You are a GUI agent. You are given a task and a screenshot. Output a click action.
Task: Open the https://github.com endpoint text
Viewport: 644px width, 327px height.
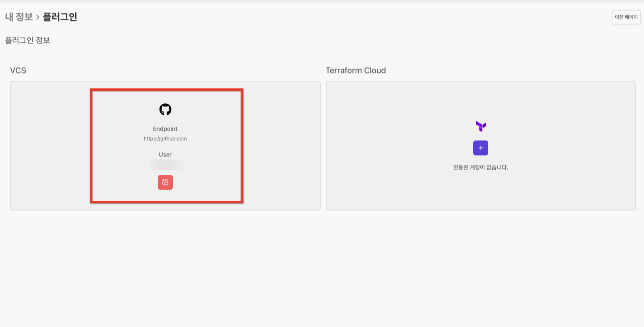pos(165,139)
